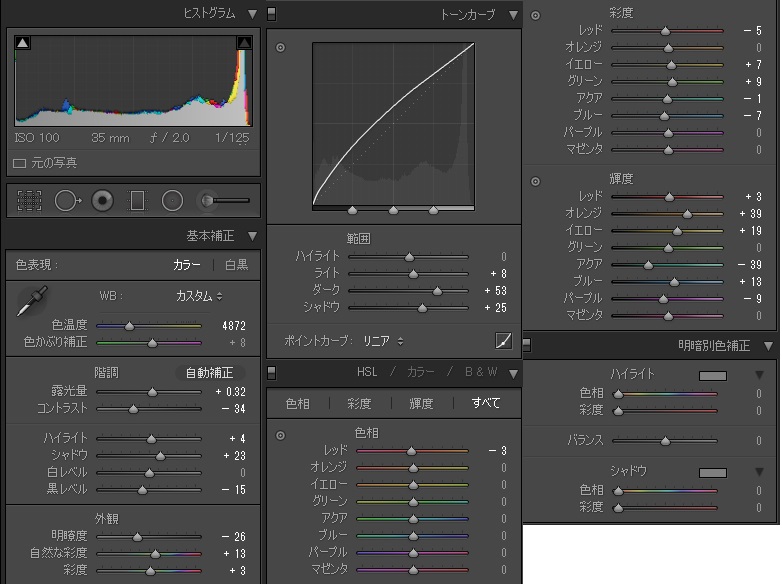Click the ダーク tone curve slider handle
Image resolution: width=782 pixels, height=584 pixels.
click(437, 291)
